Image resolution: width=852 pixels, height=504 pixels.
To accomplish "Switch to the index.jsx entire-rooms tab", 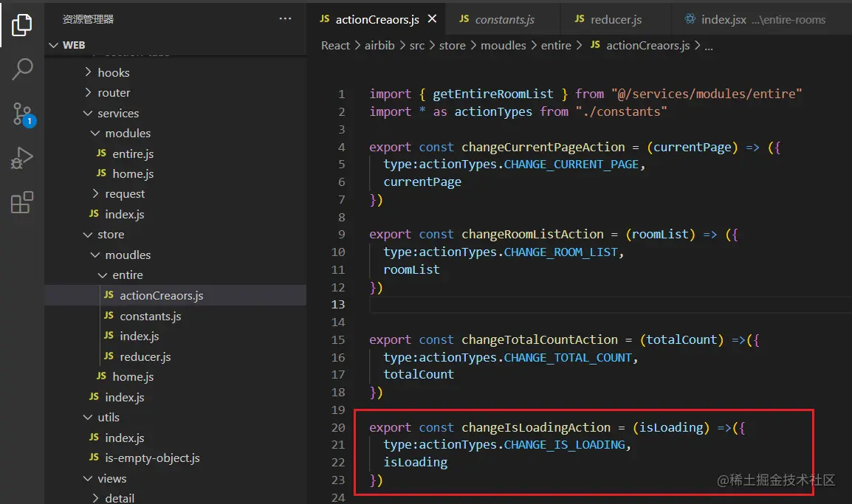I will pyautogui.click(x=760, y=19).
